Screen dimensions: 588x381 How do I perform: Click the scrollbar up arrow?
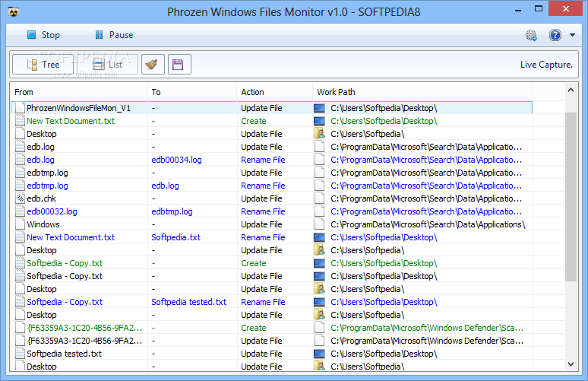(571, 90)
